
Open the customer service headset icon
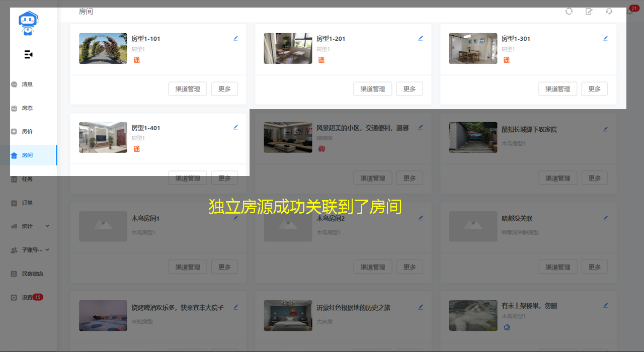(x=609, y=11)
